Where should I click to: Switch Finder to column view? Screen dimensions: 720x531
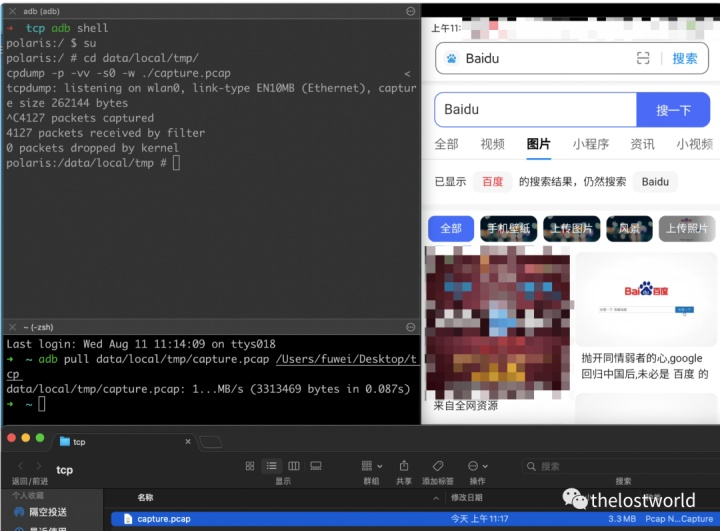pyautogui.click(x=293, y=466)
